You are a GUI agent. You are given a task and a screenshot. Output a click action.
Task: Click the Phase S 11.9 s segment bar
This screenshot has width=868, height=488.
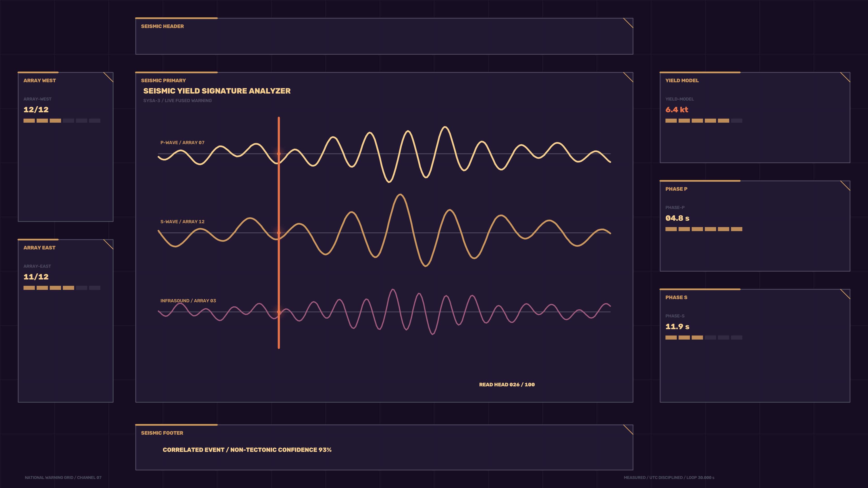pyautogui.click(x=704, y=338)
